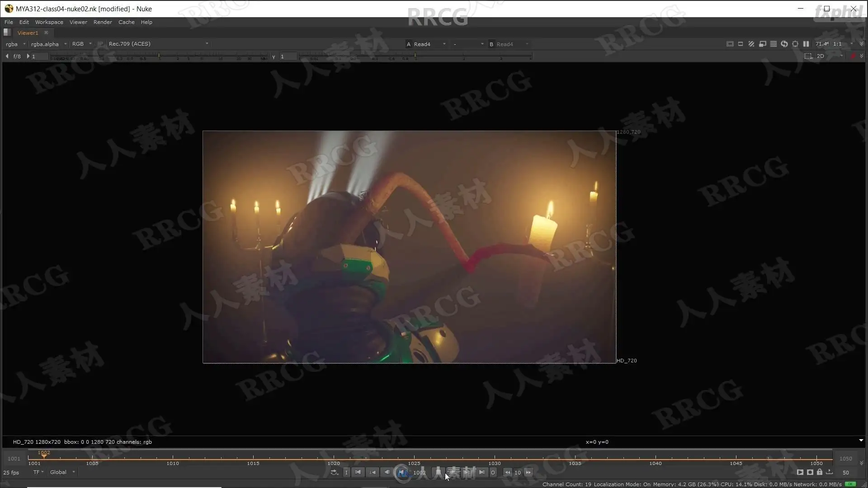Toggle the downscale rendering icon

coord(763,44)
